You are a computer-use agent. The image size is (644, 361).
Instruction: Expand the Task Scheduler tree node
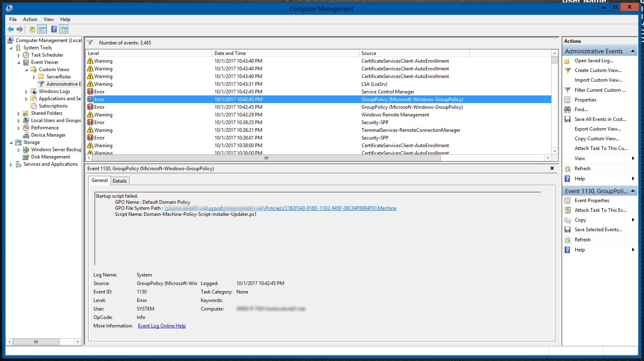pyautogui.click(x=19, y=55)
